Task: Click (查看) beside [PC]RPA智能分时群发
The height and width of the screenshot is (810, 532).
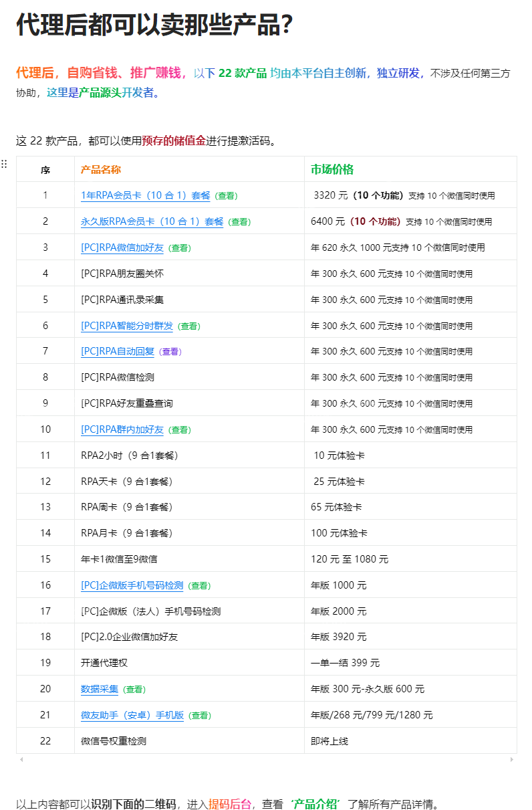Action: [x=188, y=326]
